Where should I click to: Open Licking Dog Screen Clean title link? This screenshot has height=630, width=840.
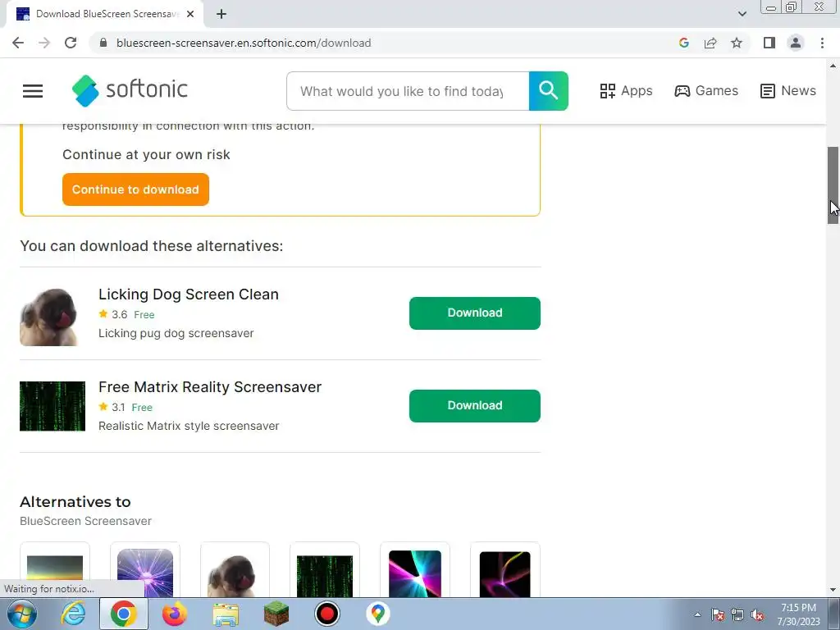189,294
